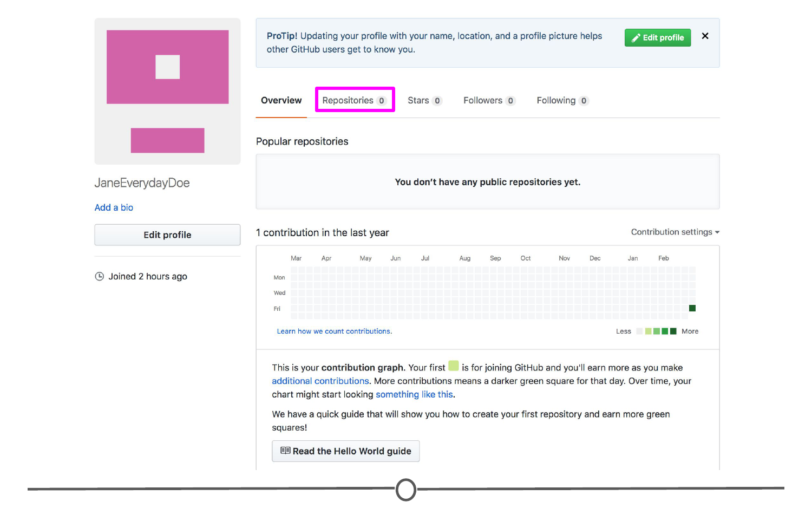
Task: Select the Overview tab
Action: pyautogui.click(x=281, y=101)
